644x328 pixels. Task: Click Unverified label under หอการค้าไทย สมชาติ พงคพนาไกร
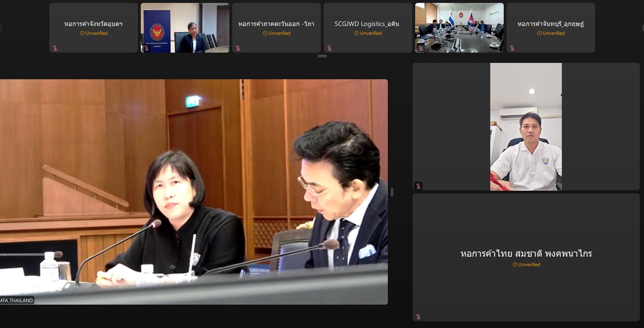pos(526,265)
